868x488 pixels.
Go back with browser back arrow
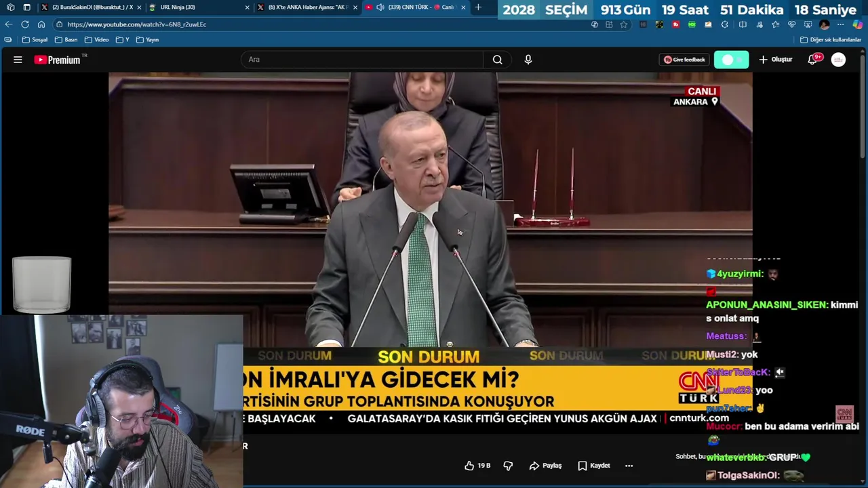[x=9, y=24]
